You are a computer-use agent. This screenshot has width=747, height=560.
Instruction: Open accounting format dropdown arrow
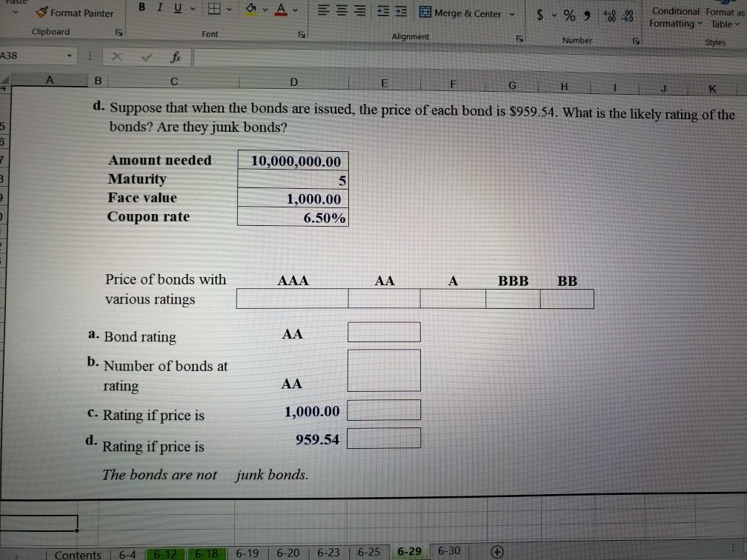tap(554, 16)
